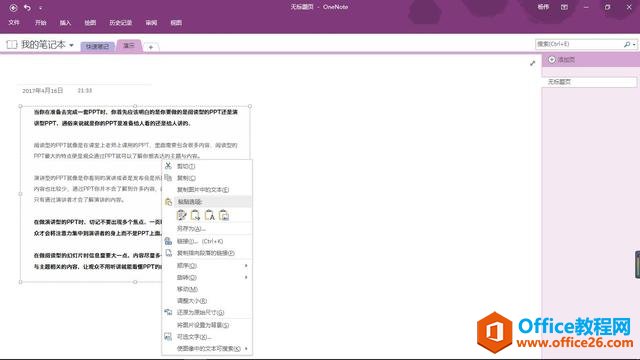This screenshot has width=640, height=360.
Task: Click the Copy pages icon in context menu
Action: point(168,178)
